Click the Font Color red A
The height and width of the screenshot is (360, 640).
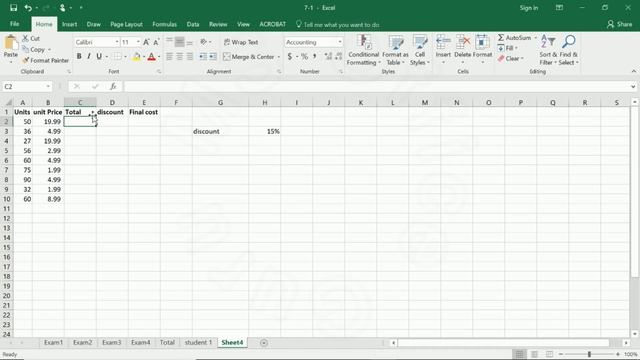151,56
